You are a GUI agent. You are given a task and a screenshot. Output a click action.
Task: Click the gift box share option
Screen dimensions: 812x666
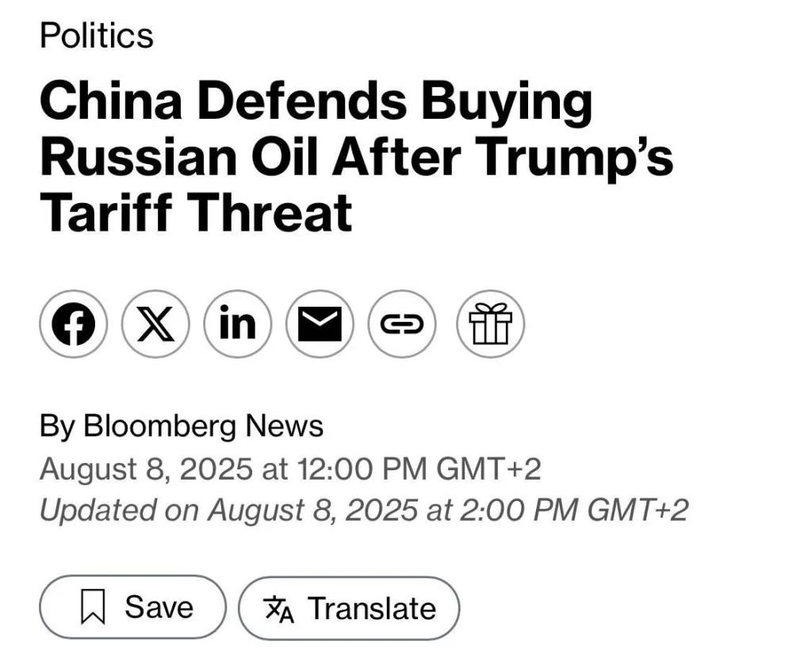[489, 323]
